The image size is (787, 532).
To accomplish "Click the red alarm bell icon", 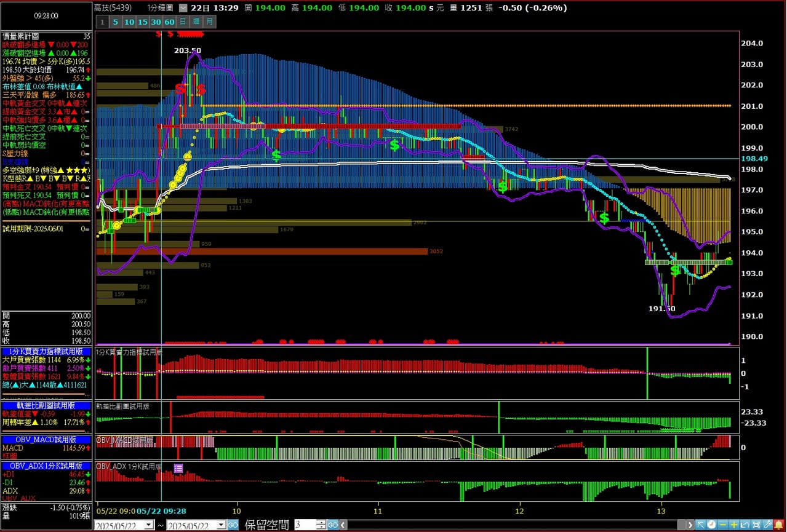I will (x=778, y=525).
